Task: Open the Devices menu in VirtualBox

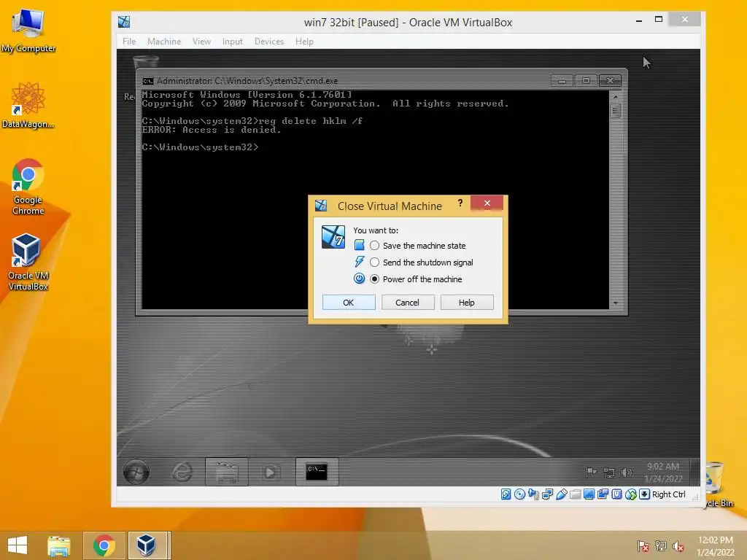Action: point(269,42)
